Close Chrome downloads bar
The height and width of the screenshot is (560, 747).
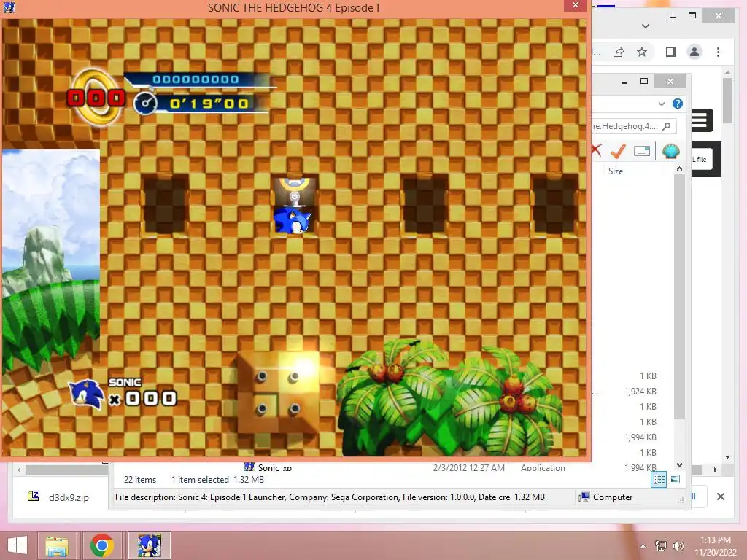[x=720, y=497]
